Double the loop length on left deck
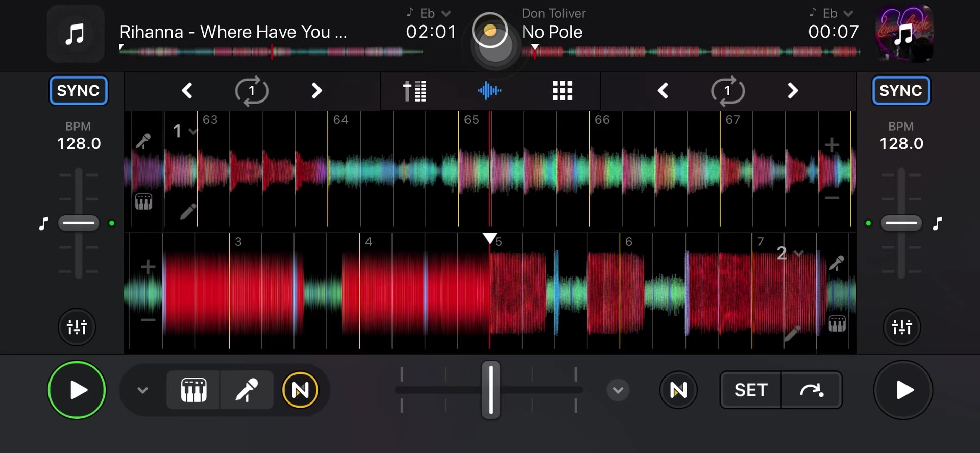 pos(316,91)
